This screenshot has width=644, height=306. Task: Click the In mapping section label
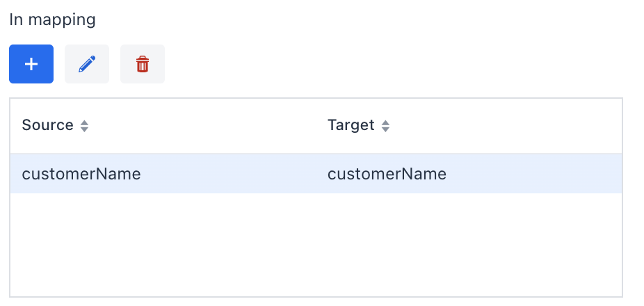tap(52, 19)
